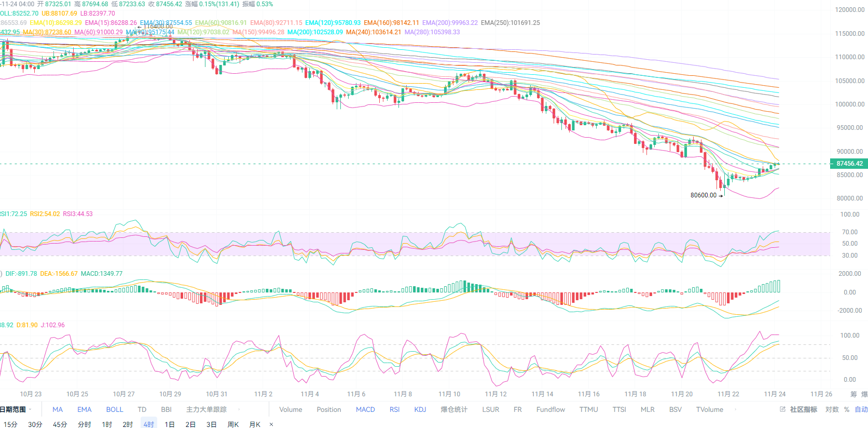868x428 pixels.
Task: Enable the 爆仓统计 liquidation stats indicator
Action: [454, 409]
